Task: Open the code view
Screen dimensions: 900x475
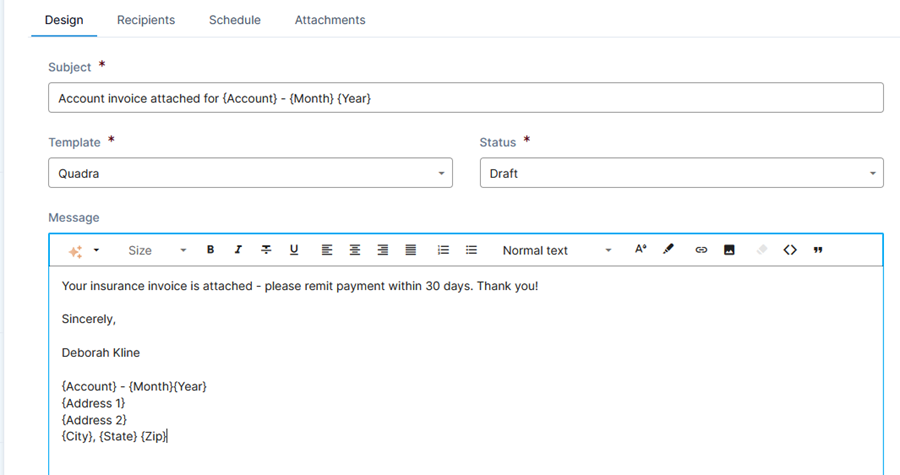Action: 790,250
